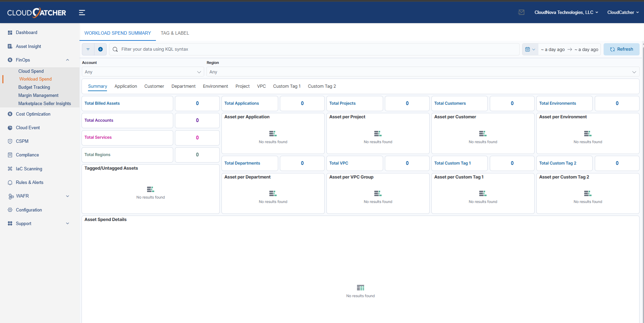Select the Asset Insight sidebar icon
Screen dimensions: 644x323
pyautogui.click(x=10, y=46)
